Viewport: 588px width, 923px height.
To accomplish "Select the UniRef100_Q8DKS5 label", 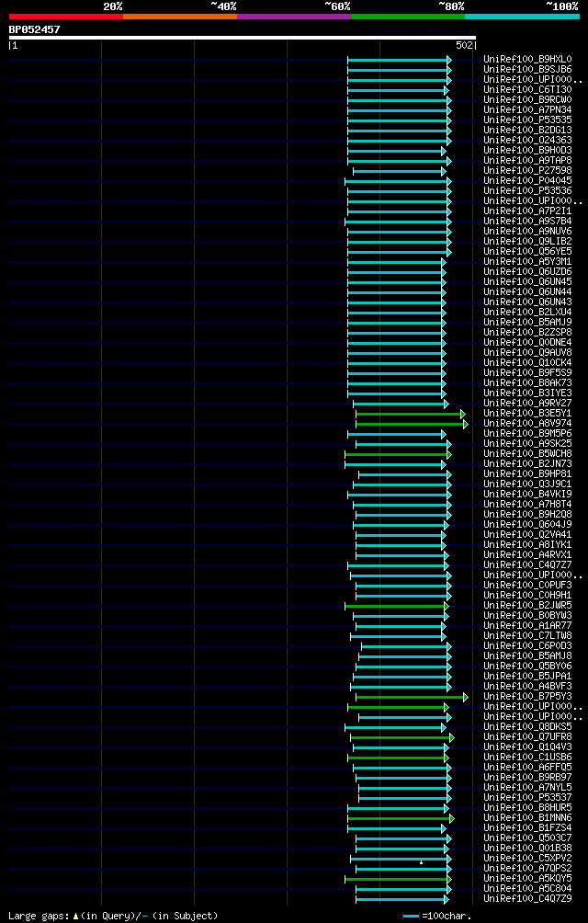I will [x=527, y=726].
